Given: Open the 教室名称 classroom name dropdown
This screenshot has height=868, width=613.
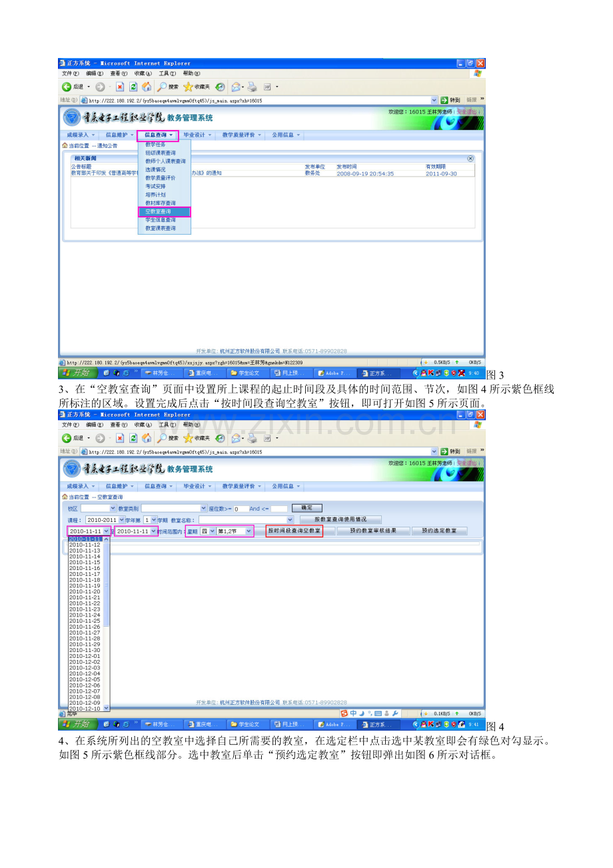Looking at the screenshot, I should click(x=289, y=519).
